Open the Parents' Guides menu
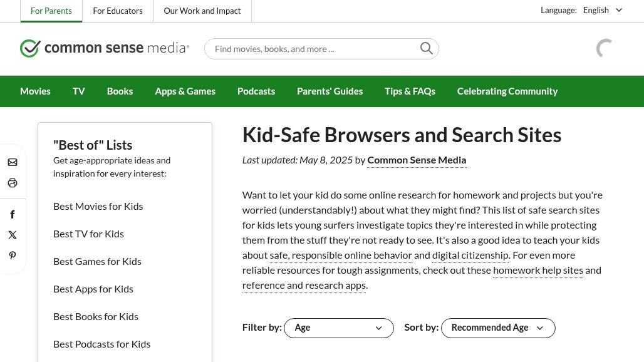The image size is (644, 362). pyautogui.click(x=330, y=91)
